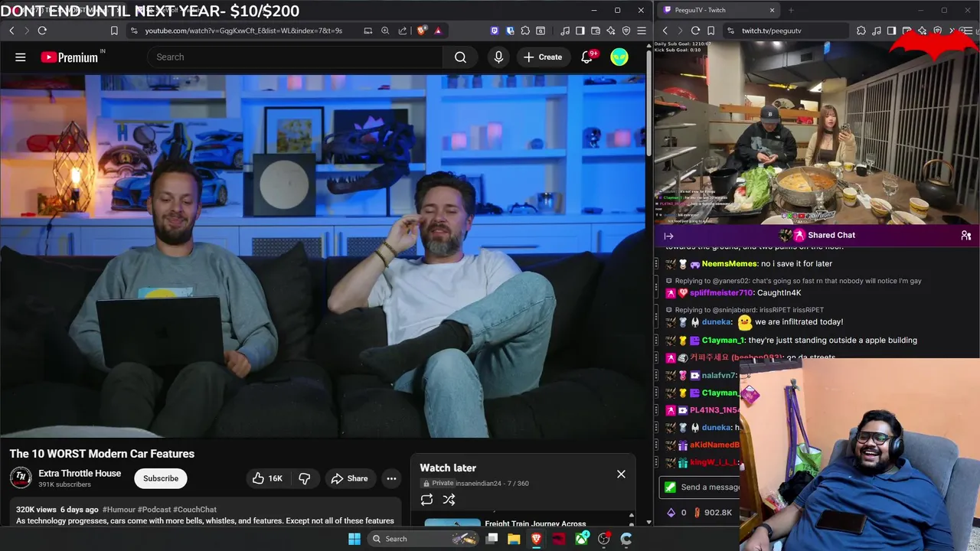This screenshot has width=980, height=551.
Task: Open Twitch chat community users icon
Action: [x=966, y=236]
